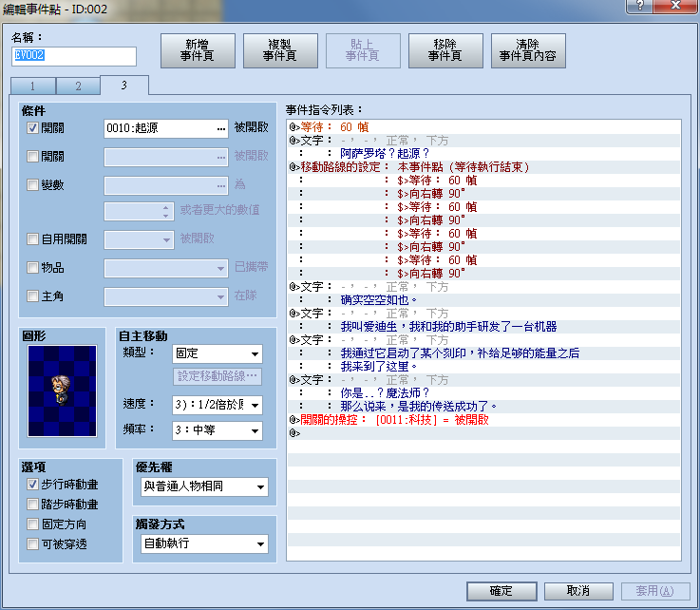Viewport: 700px width, 610px height.
Task: Click the 清除事件頁內容 button
Action: (528, 50)
